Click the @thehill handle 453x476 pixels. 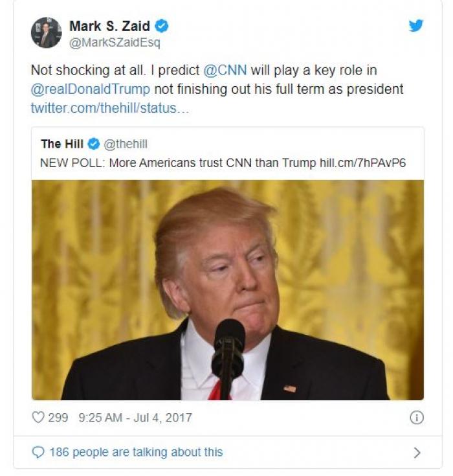[126, 144]
